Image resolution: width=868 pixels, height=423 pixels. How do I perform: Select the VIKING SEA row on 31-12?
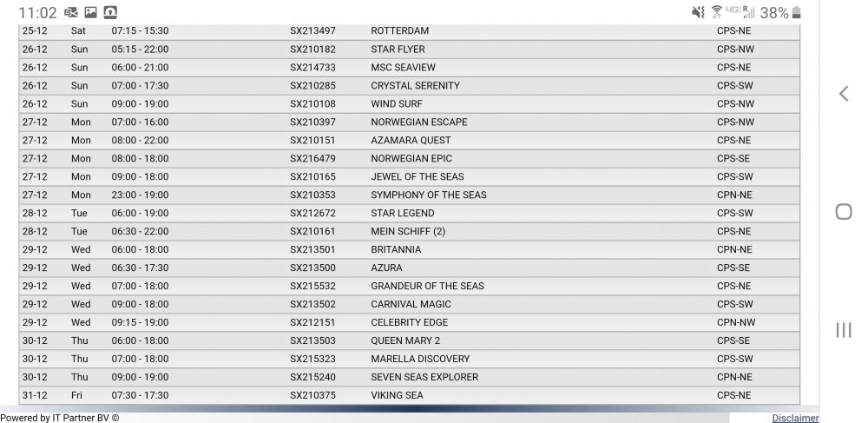[409, 395]
